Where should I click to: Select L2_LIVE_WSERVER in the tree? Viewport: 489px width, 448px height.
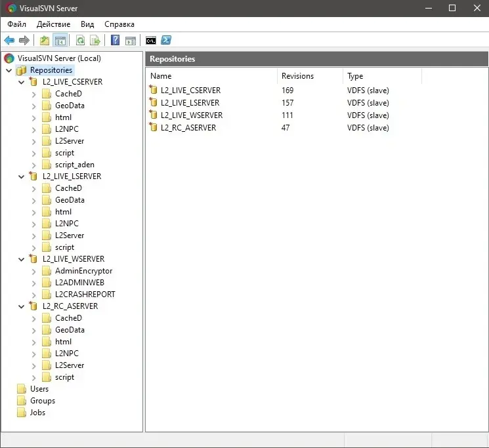click(74, 259)
